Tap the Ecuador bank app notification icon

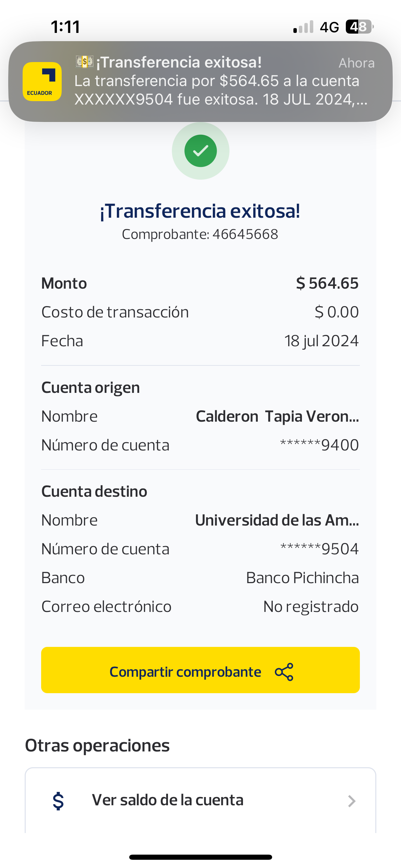click(42, 82)
